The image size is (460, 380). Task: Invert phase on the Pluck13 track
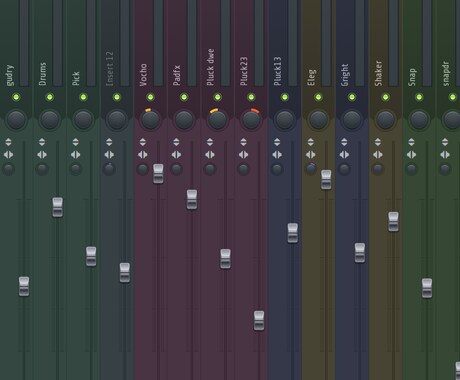coord(277,142)
